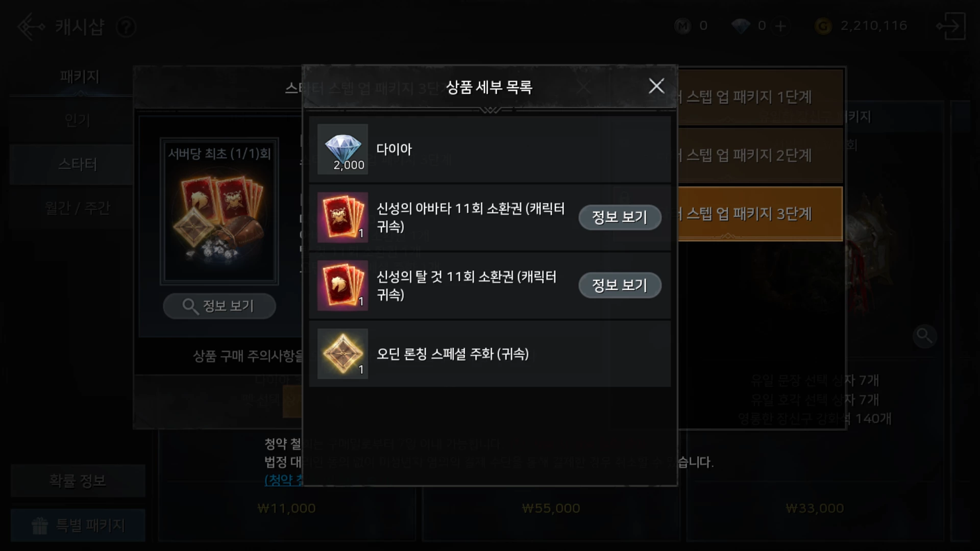Click the magnifier icon on right package
This screenshot has height=551, width=980.
[924, 336]
